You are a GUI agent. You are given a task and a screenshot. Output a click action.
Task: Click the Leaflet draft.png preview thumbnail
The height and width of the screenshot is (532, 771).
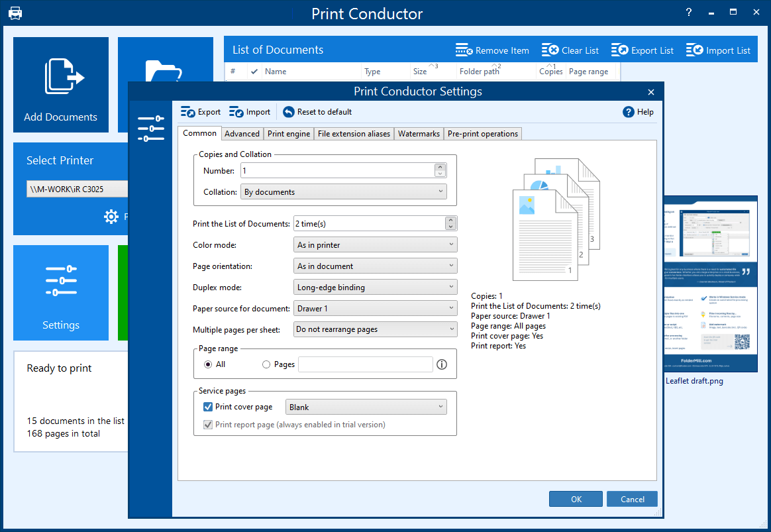711,284
